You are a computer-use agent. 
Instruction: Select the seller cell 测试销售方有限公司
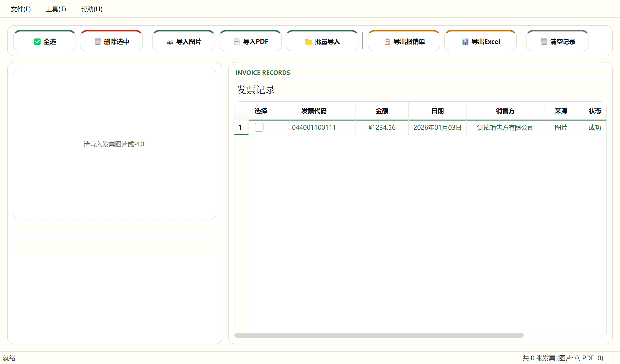tap(505, 127)
